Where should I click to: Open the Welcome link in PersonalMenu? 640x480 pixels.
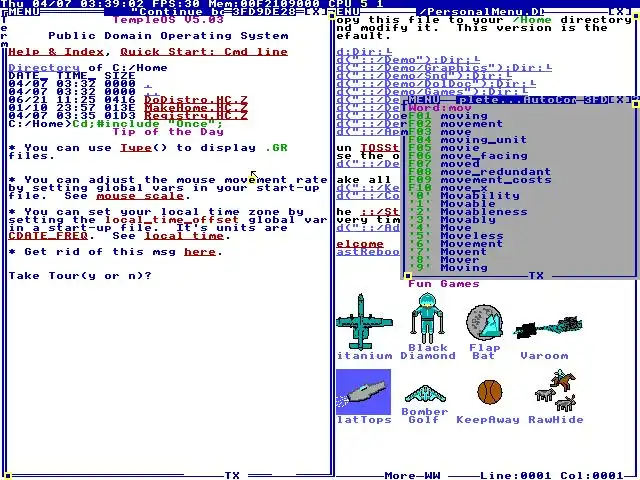[x=360, y=244]
